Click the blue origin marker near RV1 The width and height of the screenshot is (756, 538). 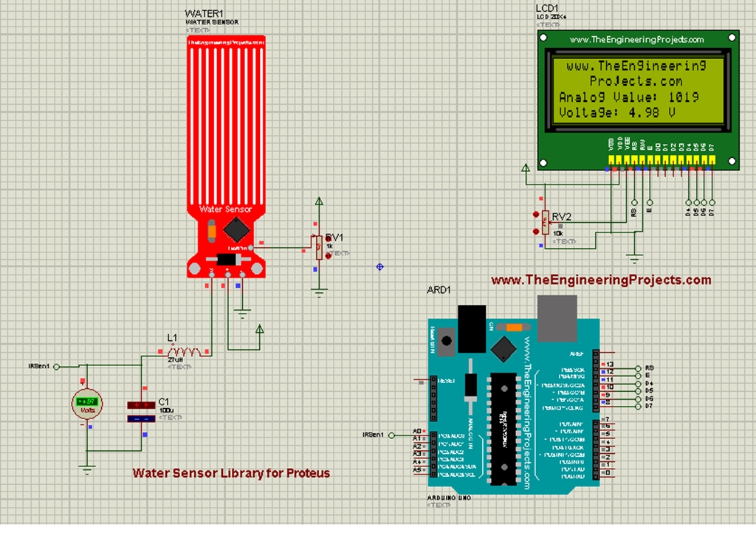(380, 268)
